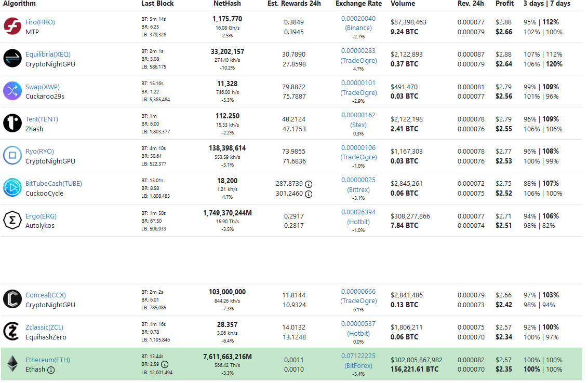Open the Conceal(CCX) coin link

(x=46, y=295)
